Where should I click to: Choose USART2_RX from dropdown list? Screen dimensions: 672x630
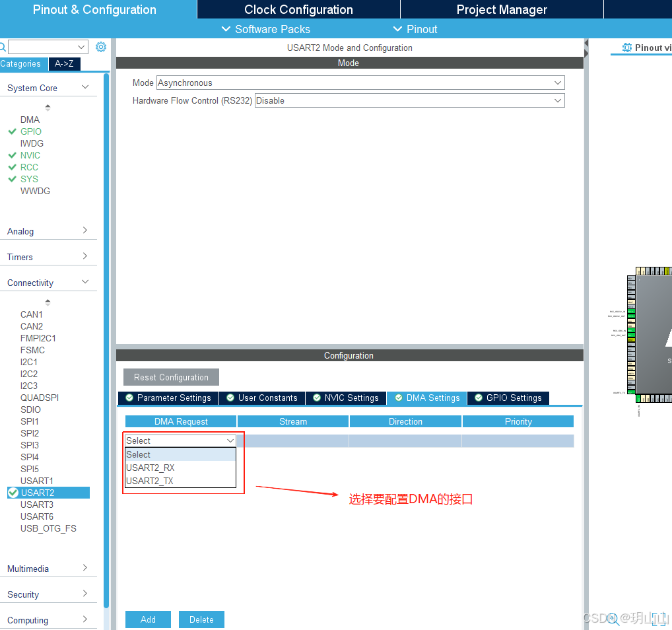[180, 468]
